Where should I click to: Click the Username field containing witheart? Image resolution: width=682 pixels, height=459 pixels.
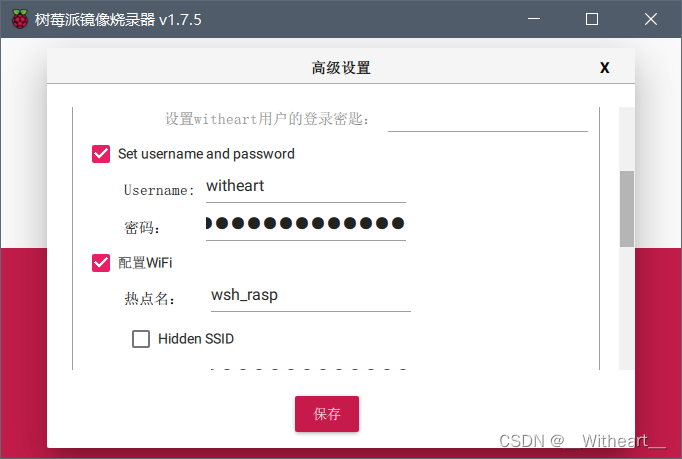[306, 187]
